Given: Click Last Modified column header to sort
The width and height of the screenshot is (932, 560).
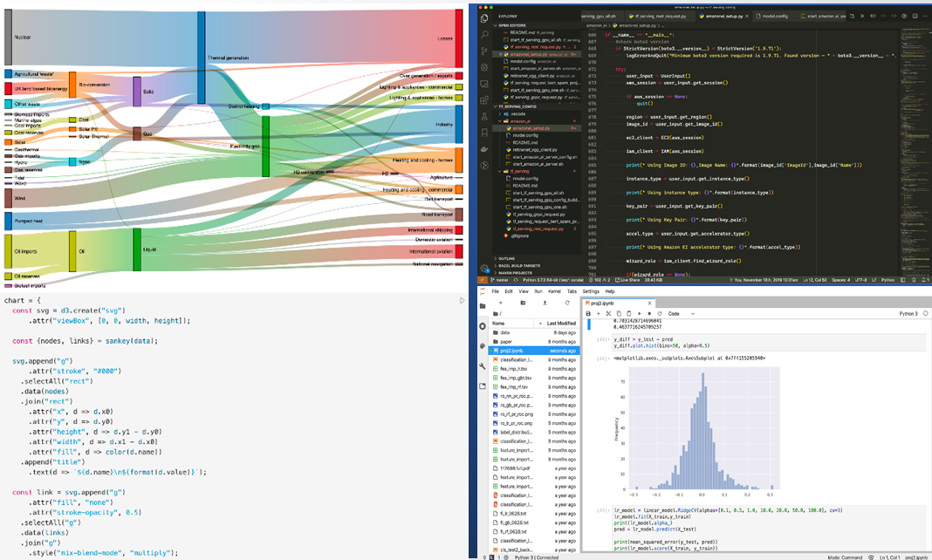Looking at the screenshot, I should (x=560, y=323).
